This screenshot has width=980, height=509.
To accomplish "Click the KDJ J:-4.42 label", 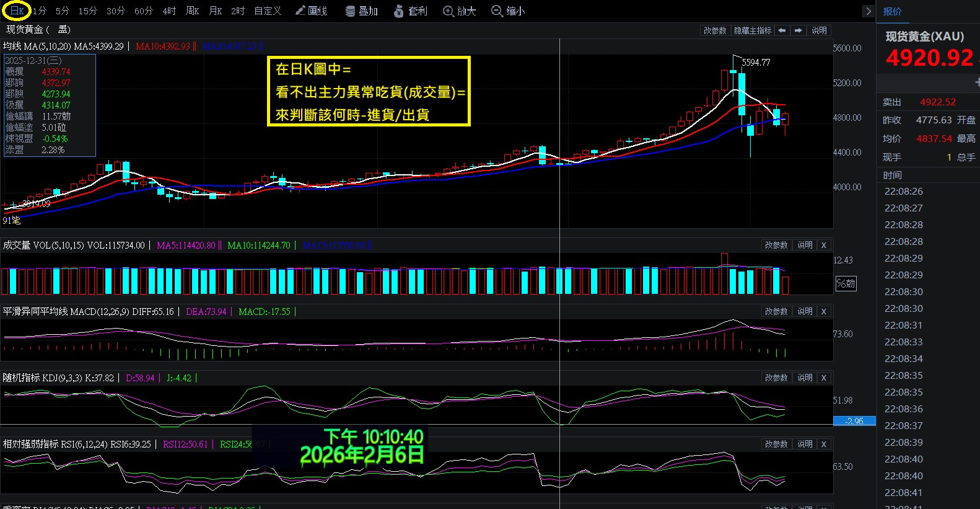I will (179, 378).
